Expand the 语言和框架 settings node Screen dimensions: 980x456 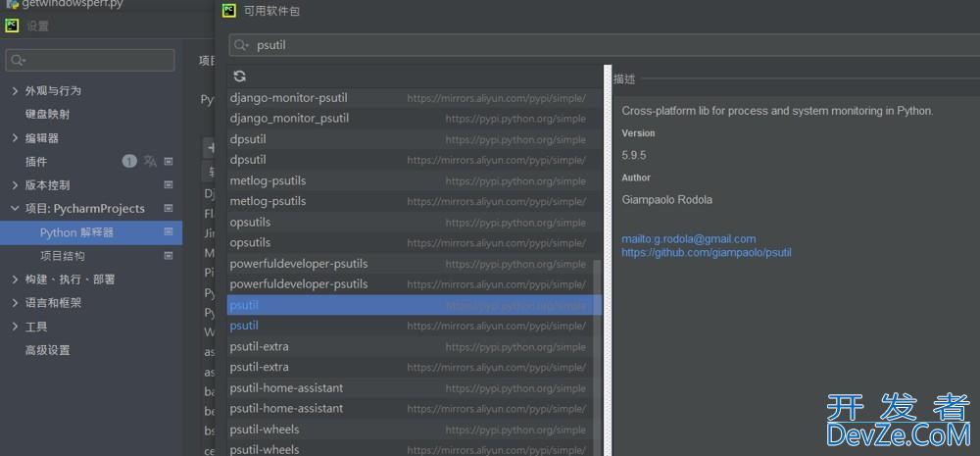point(15,303)
